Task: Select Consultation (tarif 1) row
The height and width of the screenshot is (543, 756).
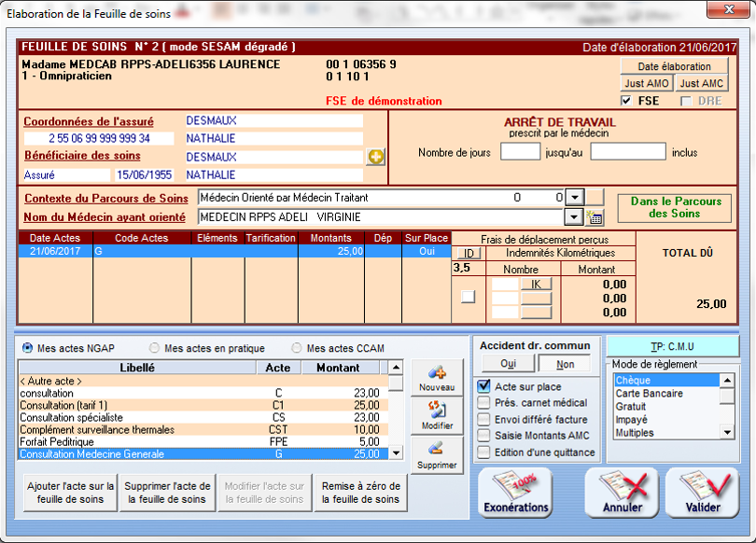Action: click(203, 405)
